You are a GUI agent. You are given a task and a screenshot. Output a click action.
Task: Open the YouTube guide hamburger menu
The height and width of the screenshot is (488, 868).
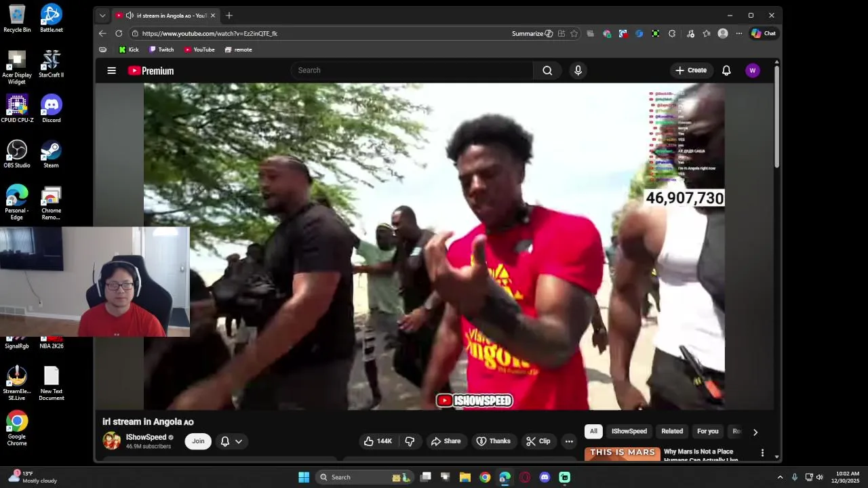(112, 70)
